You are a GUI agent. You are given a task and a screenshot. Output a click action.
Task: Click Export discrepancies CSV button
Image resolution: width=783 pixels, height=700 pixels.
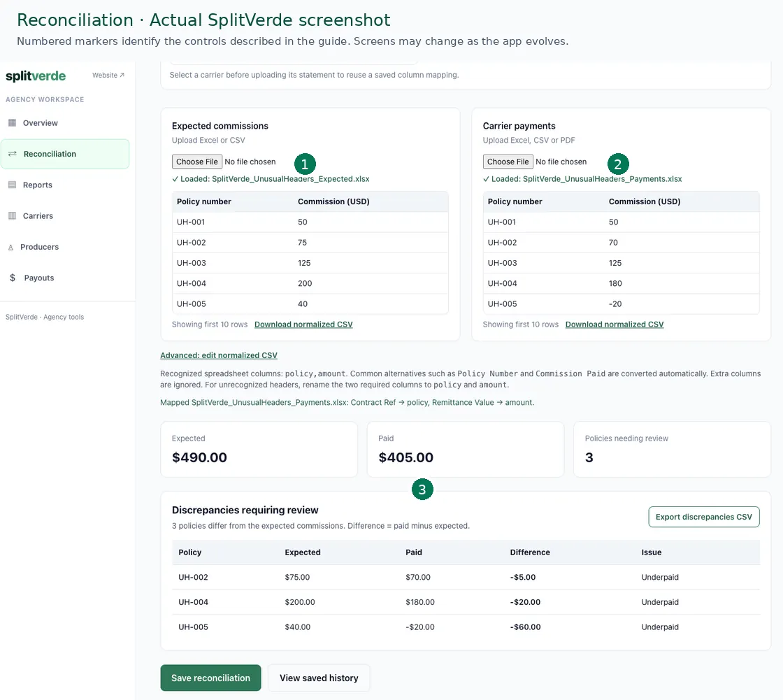[x=703, y=517]
